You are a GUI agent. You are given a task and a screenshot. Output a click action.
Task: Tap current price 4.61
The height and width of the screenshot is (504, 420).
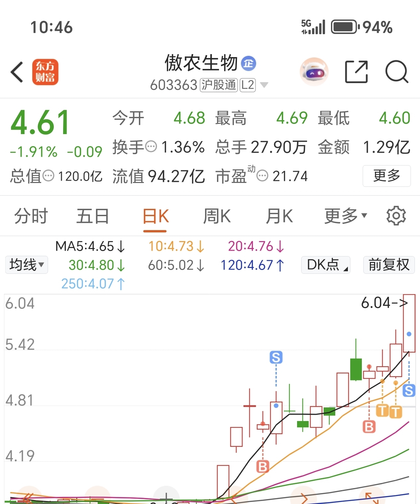[x=40, y=123]
